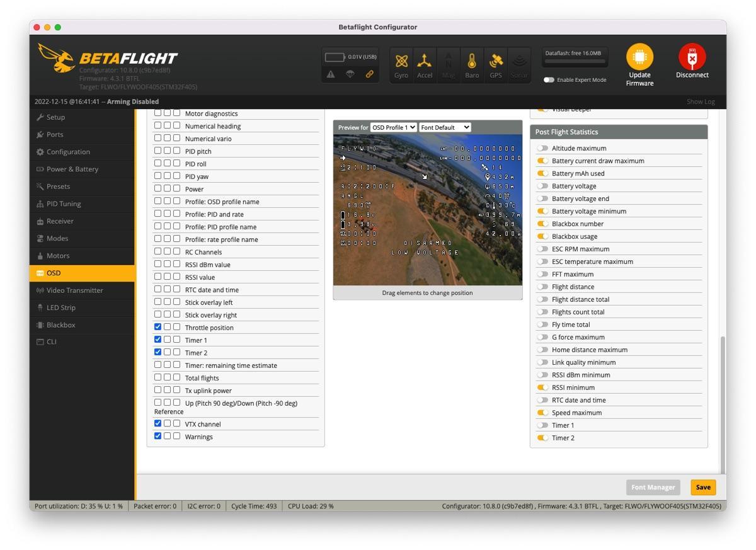Disable Battery current draw maximum statistic
This screenshot has width=756, height=550.
pos(542,161)
